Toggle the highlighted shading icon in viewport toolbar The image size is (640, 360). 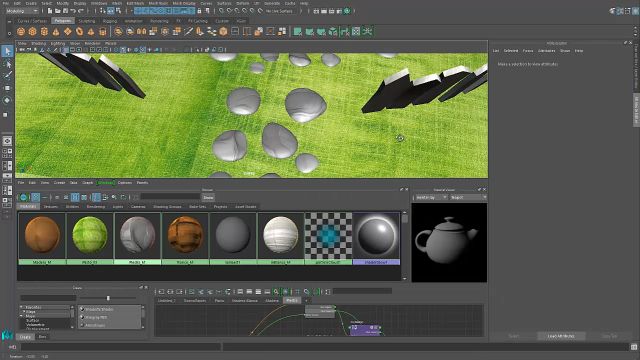click(122, 50)
